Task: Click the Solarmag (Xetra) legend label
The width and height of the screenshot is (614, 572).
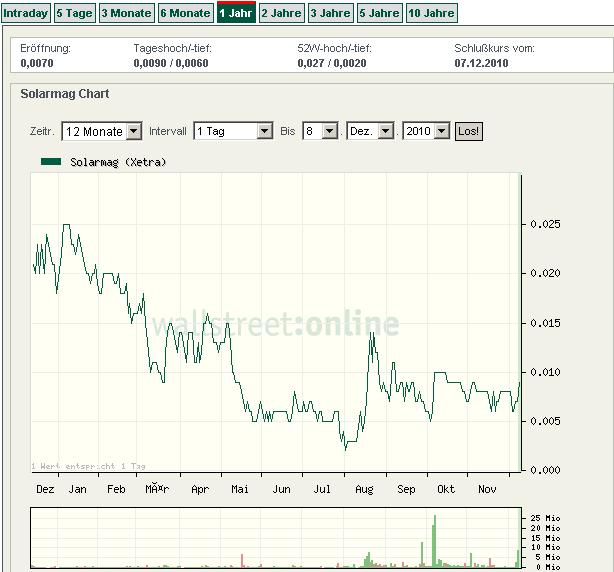Action: [x=118, y=162]
